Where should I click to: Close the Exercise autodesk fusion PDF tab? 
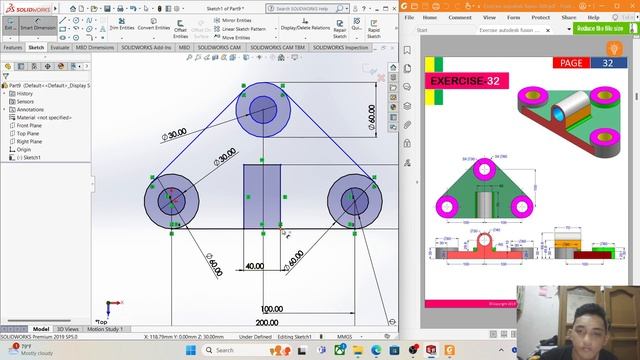click(548, 30)
